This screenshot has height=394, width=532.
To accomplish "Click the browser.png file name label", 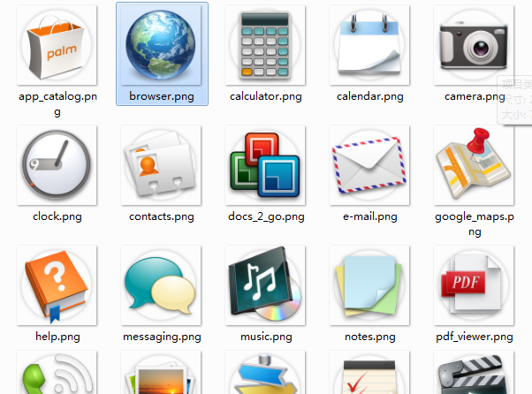I will [162, 96].
